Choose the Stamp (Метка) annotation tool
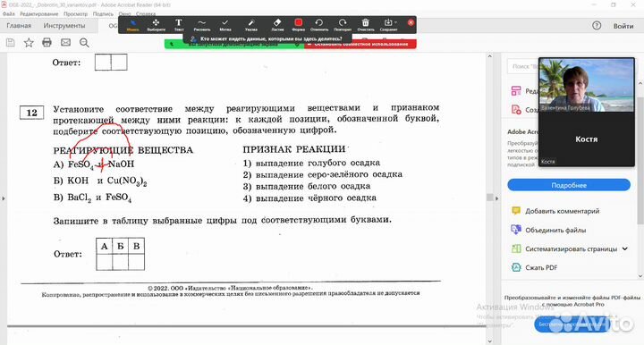Screen dimensions: 644x345 (225, 25)
